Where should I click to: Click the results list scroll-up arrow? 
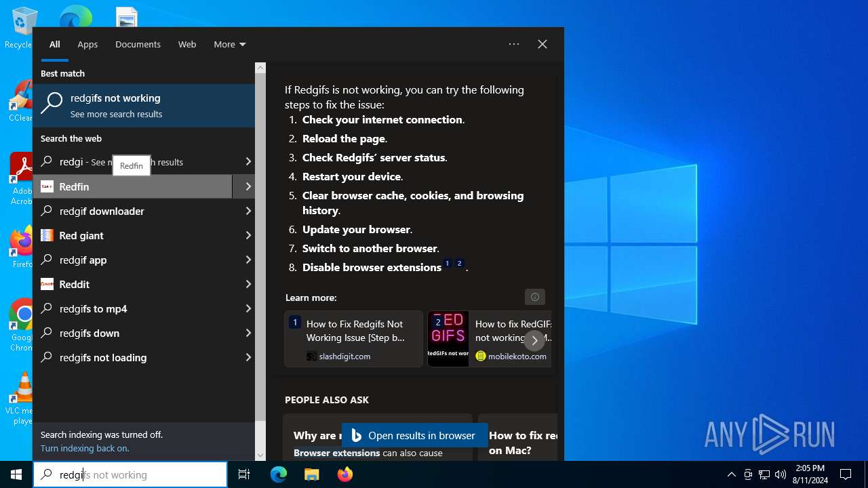(x=260, y=68)
